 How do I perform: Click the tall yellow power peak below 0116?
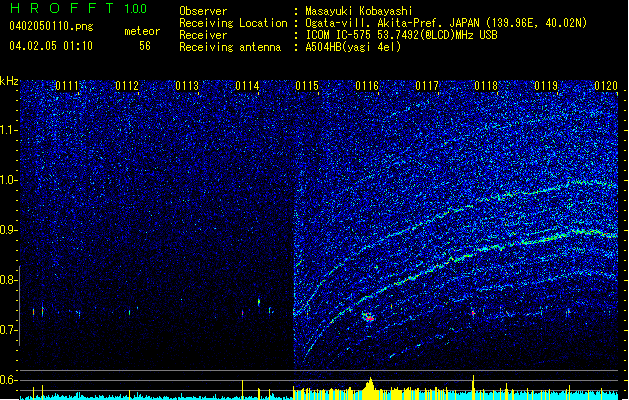[370, 388]
